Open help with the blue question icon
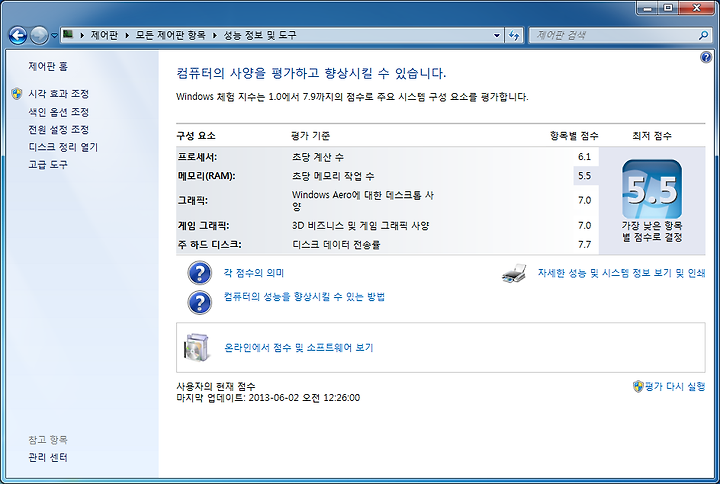The height and width of the screenshot is (484, 720). tap(706, 57)
